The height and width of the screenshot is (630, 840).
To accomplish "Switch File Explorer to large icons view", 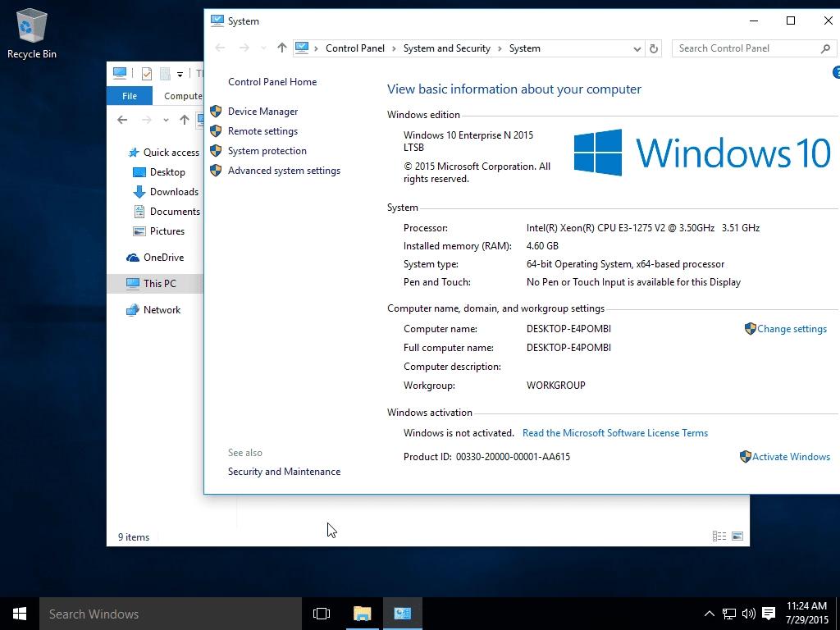I will tap(737, 536).
